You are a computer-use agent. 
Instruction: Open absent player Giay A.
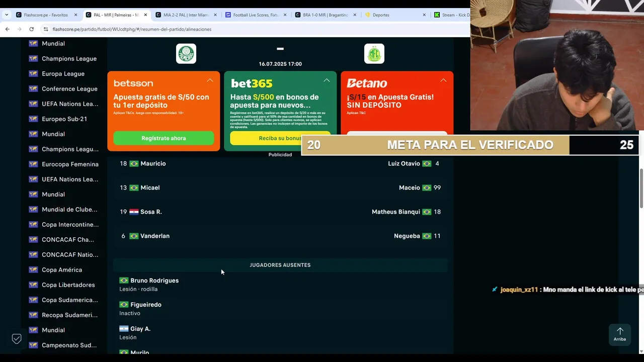[140, 329]
